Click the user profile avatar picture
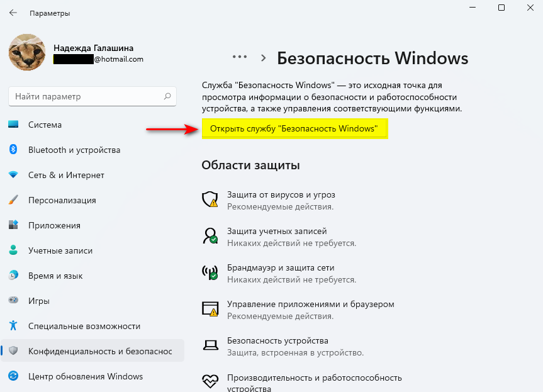Viewport: 543px width, 392px height. (x=26, y=52)
